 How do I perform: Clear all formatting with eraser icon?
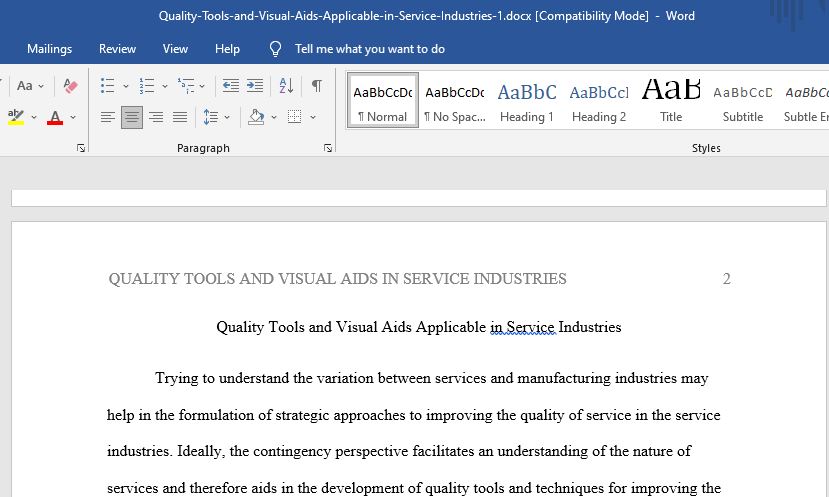[x=70, y=86]
